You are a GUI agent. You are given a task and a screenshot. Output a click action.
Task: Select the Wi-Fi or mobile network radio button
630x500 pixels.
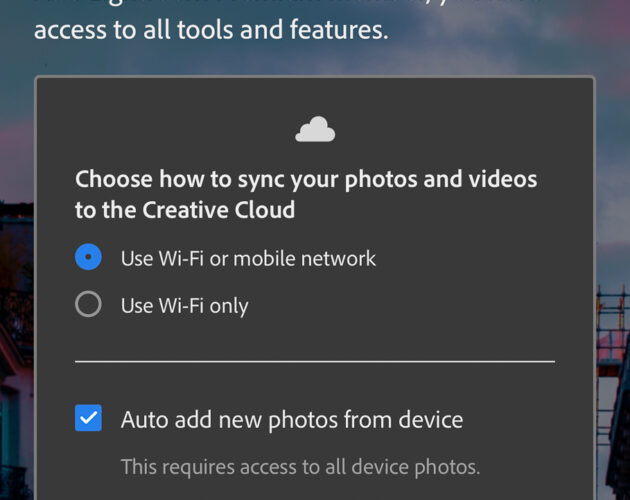tap(88, 257)
